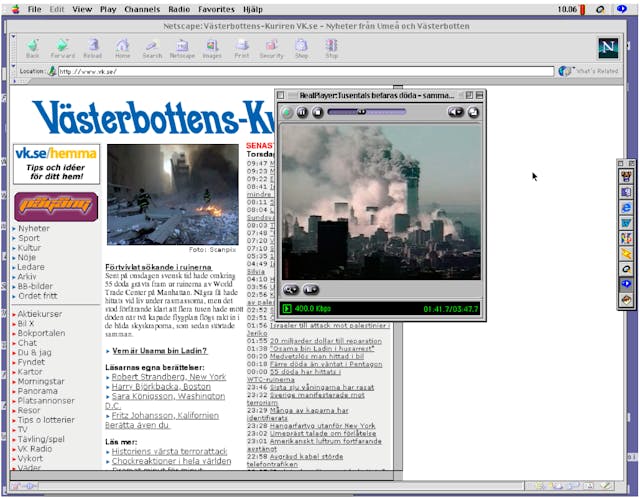The height and width of the screenshot is (499, 640).
Task: Click the bottom launcher strip icon
Action: tap(626, 300)
